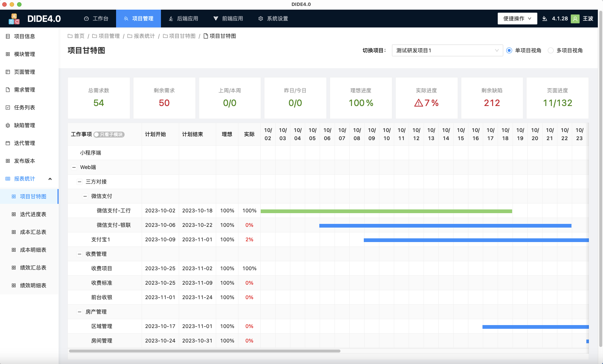Open the 便捷操作 dropdown button
Image resolution: width=603 pixels, height=364 pixels.
point(517,19)
